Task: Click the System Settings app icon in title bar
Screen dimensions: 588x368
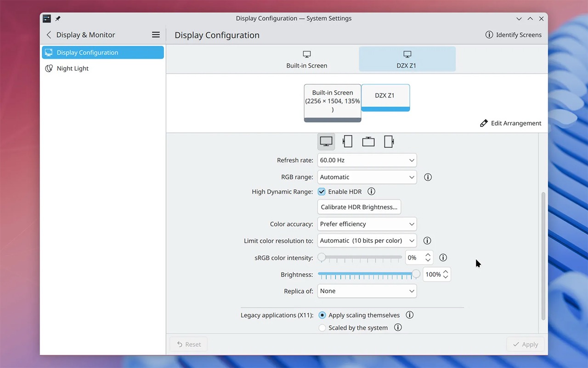Action: (x=46, y=18)
